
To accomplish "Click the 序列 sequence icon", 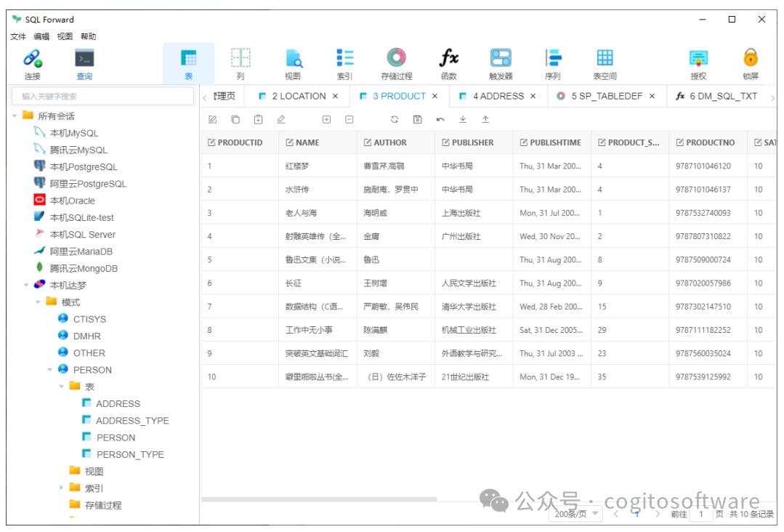I will point(553,58).
